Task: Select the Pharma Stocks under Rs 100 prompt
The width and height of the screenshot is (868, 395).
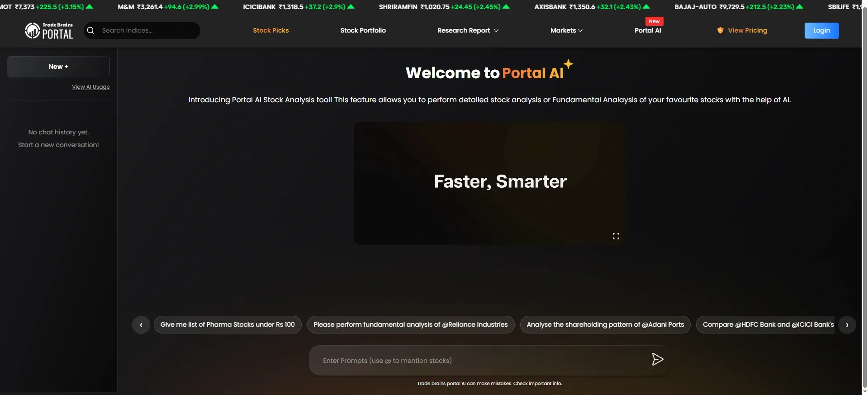Action: pos(228,324)
